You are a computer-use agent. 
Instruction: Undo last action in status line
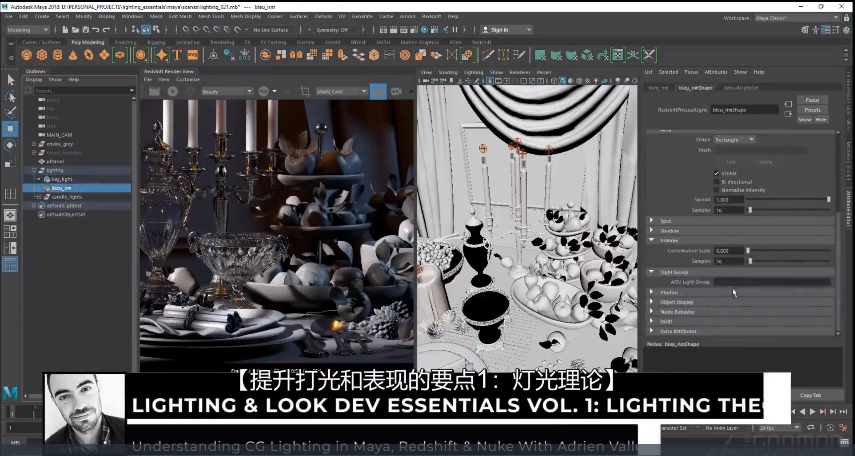pos(96,30)
